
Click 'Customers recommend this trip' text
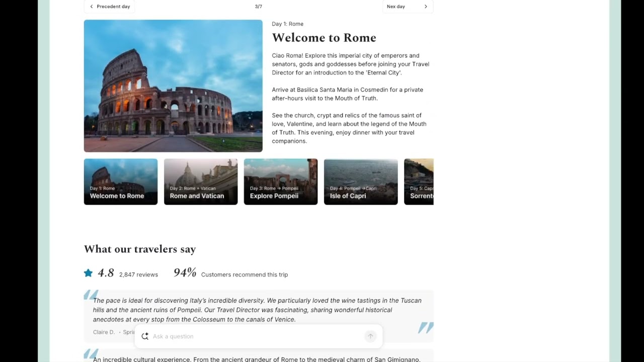click(x=245, y=275)
